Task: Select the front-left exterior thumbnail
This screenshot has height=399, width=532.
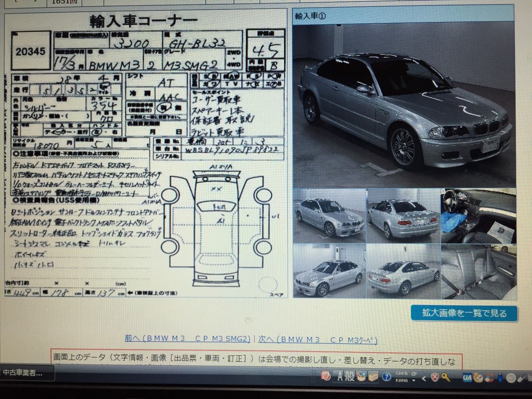Action: pos(329,215)
